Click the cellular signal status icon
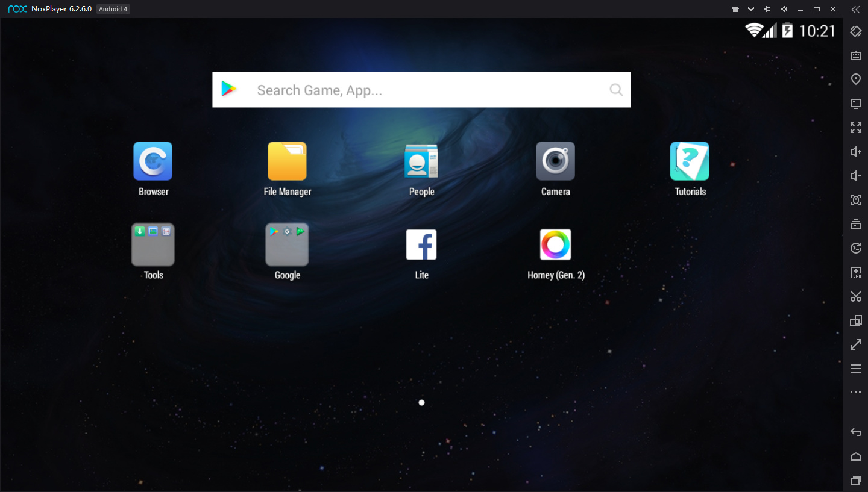Screen dimensions: 868x492 point(770,30)
